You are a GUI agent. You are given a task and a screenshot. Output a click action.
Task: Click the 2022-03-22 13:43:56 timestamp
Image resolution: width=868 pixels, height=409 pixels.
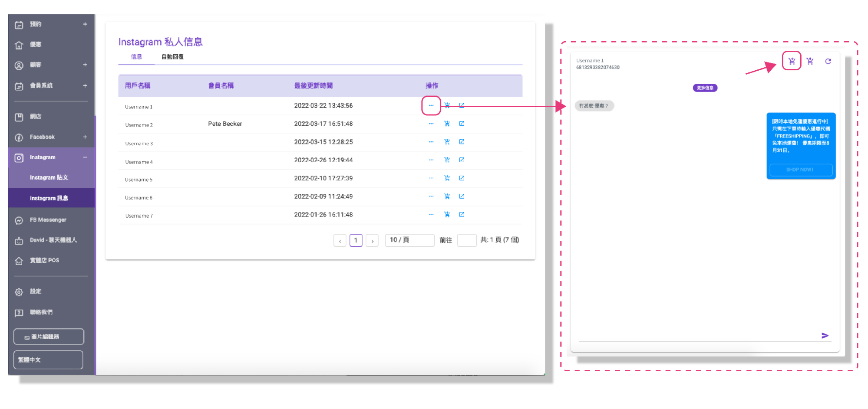coord(323,106)
